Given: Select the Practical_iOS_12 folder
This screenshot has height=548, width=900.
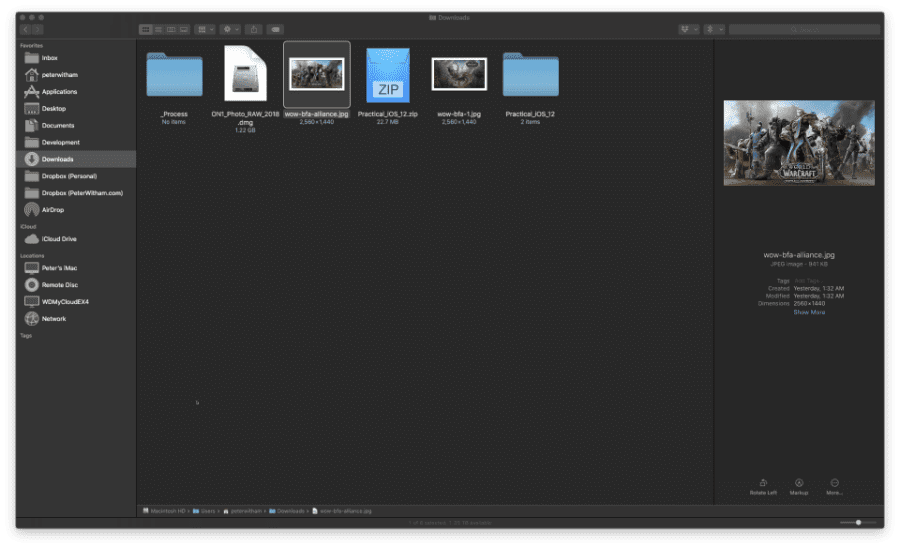Looking at the screenshot, I should tap(530, 75).
